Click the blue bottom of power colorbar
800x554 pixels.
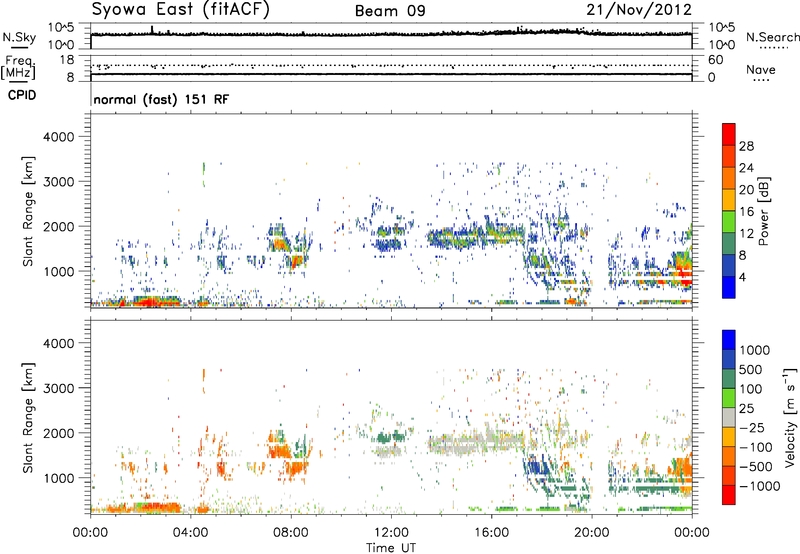click(x=729, y=287)
